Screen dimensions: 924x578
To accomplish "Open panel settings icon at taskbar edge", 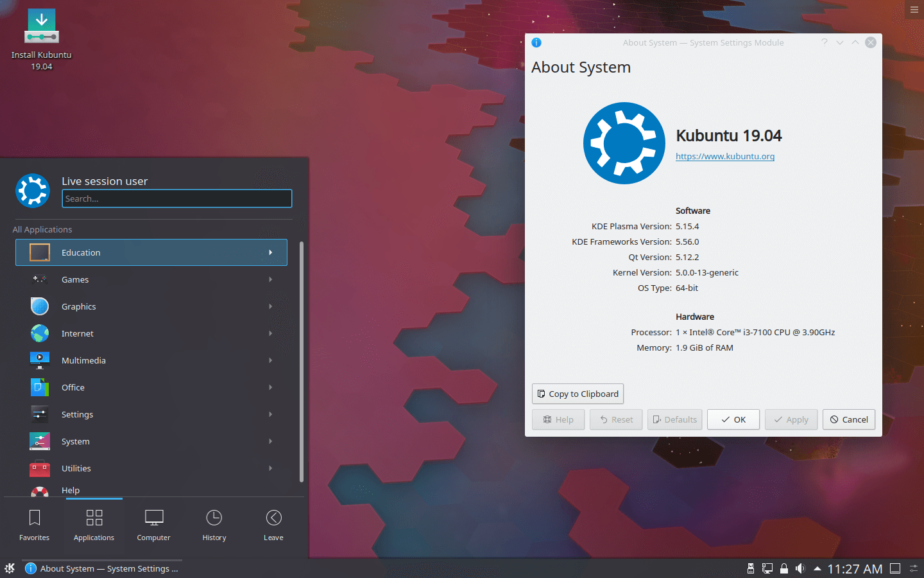I will click(914, 568).
